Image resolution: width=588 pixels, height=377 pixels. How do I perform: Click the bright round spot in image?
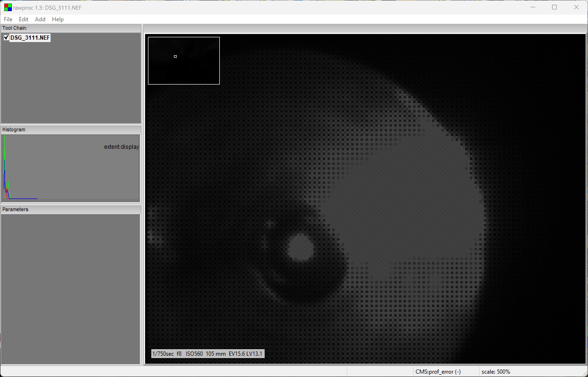tap(300, 247)
